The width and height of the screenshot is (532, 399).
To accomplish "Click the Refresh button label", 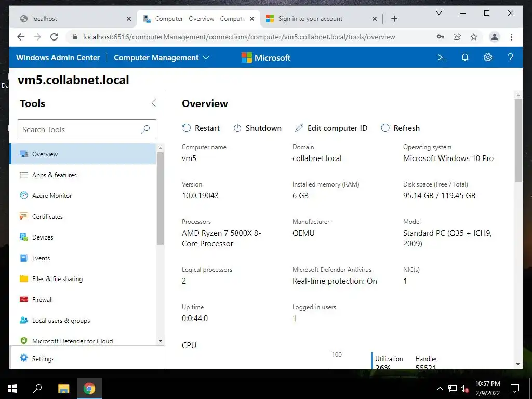I will tap(406, 128).
